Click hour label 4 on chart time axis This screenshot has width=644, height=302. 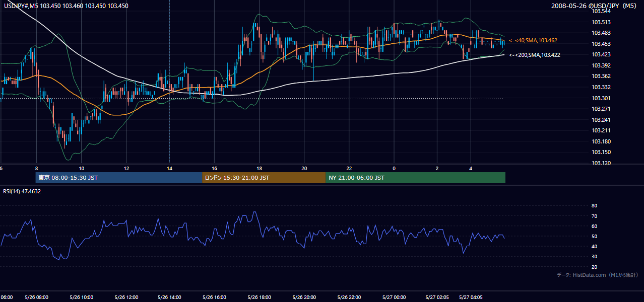[x=471, y=168]
